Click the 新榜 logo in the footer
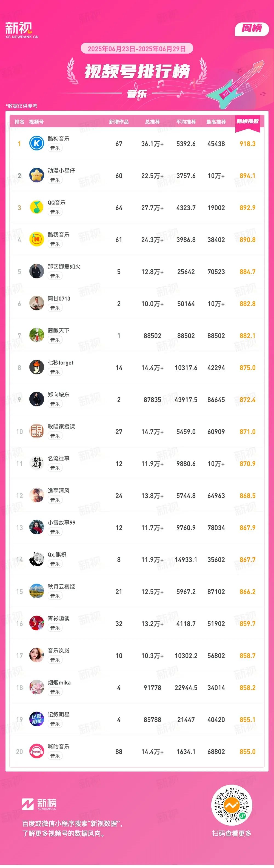 click(39, 804)
